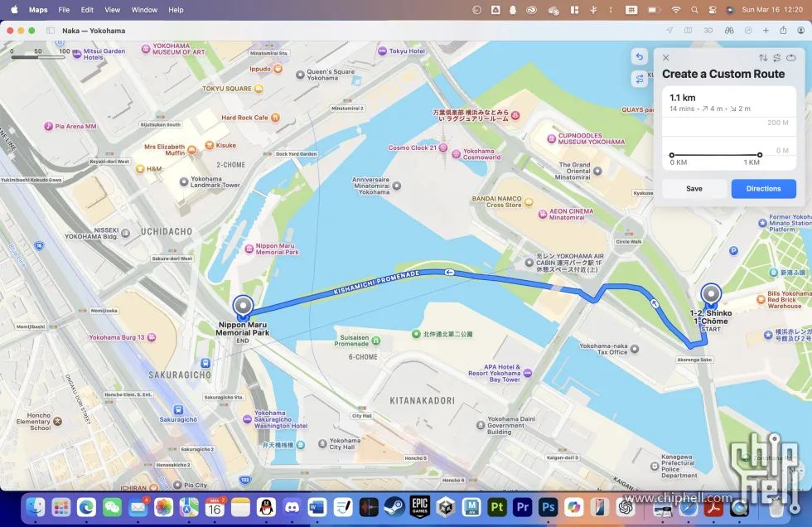Open the Maps application menu
This screenshot has height=527, width=812.
[38, 10]
